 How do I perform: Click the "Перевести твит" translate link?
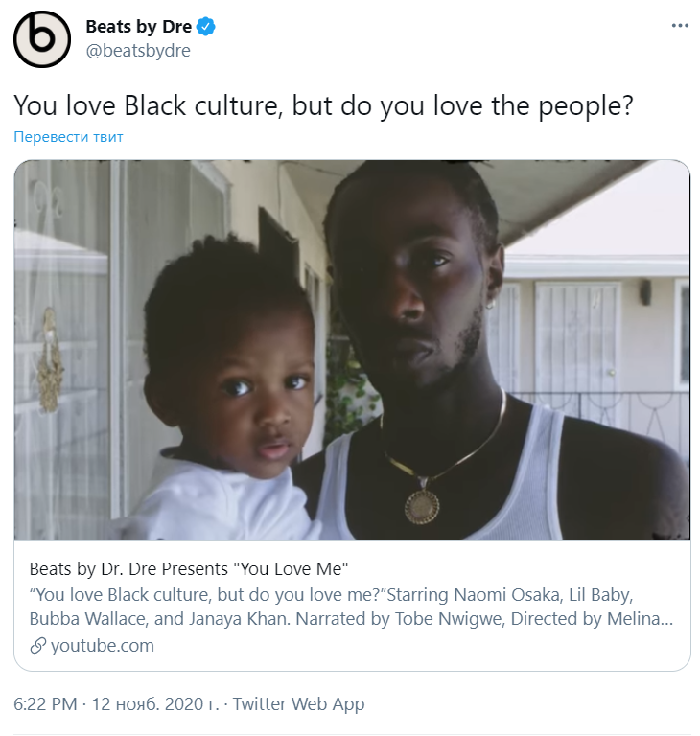tap(69, 137)
